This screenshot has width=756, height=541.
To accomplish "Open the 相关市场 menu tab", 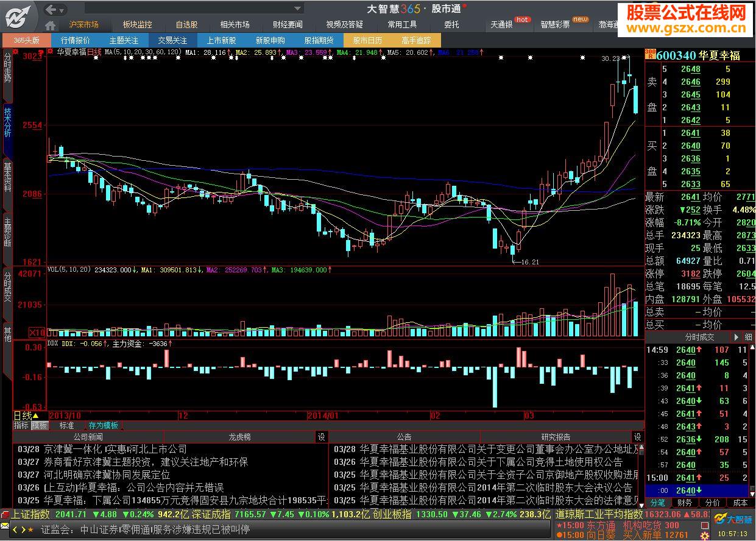I will [x=235, y=25].
